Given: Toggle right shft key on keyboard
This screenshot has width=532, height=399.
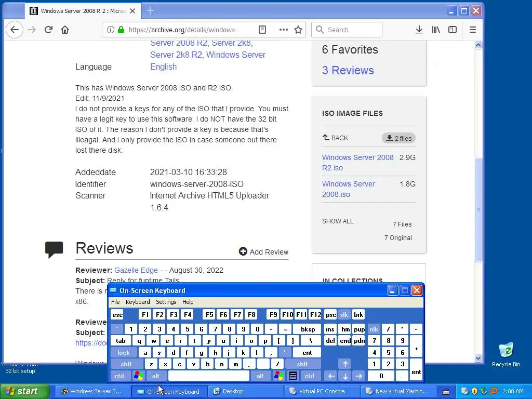Looking at the screenshot, I should 302,364.
